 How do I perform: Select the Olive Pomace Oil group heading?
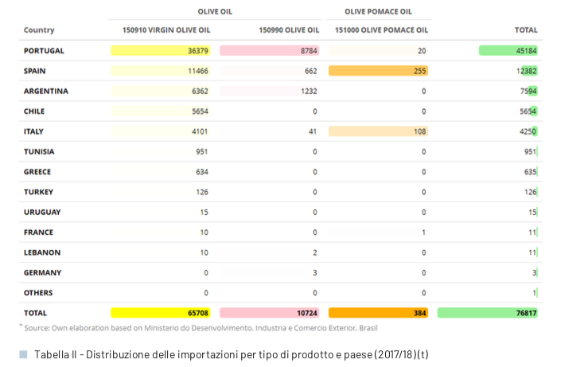[379, 12]
